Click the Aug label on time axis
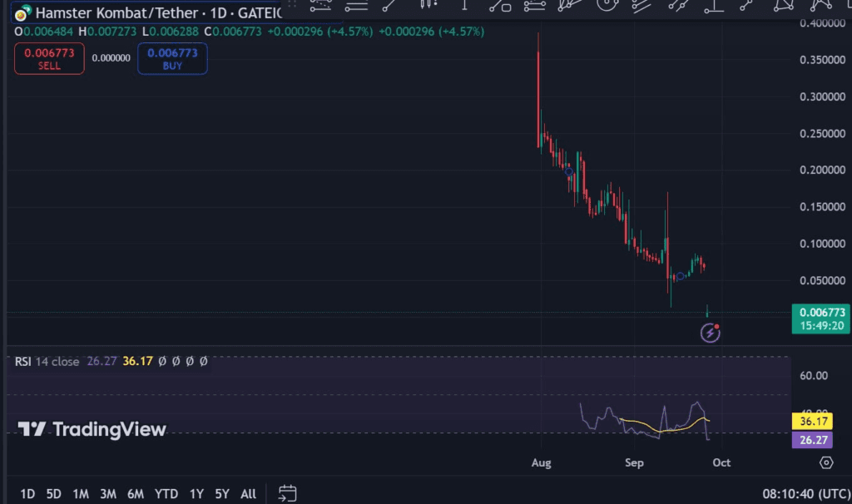This screenshot has width=852, height=504. coord(541,462)
